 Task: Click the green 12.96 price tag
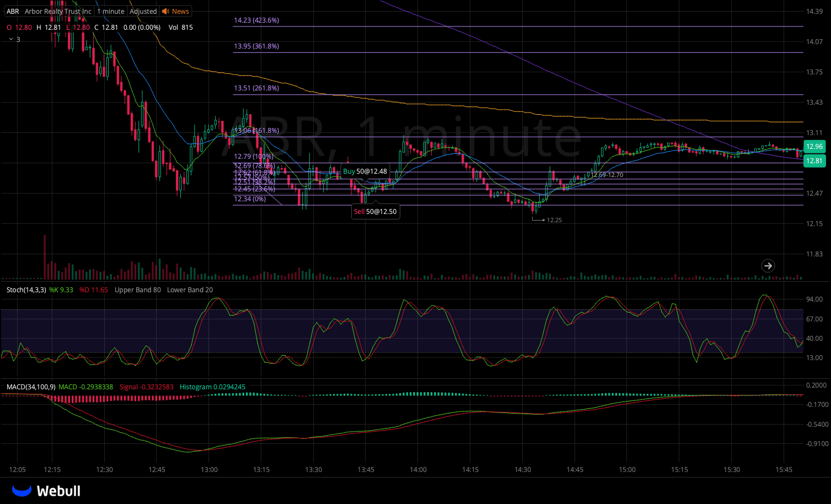pyautogui.click(x=814, y=146)
